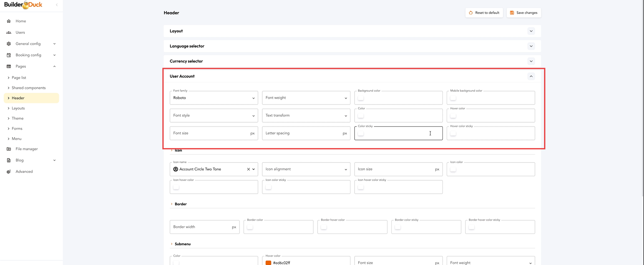Viewport: 644px width, 265px height.
Task: Click the Blog document icon
Action: point(9,160)
